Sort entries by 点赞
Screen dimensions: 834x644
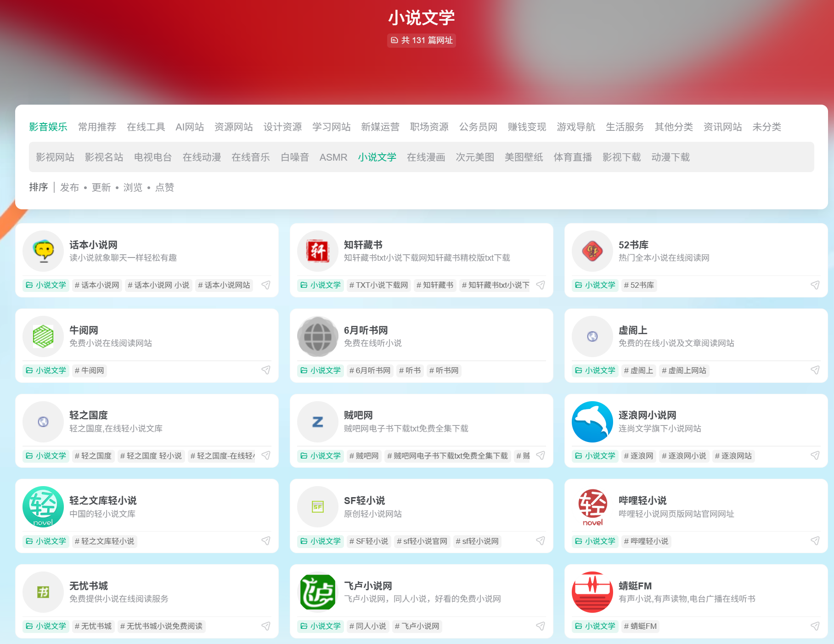click(165, 187)
